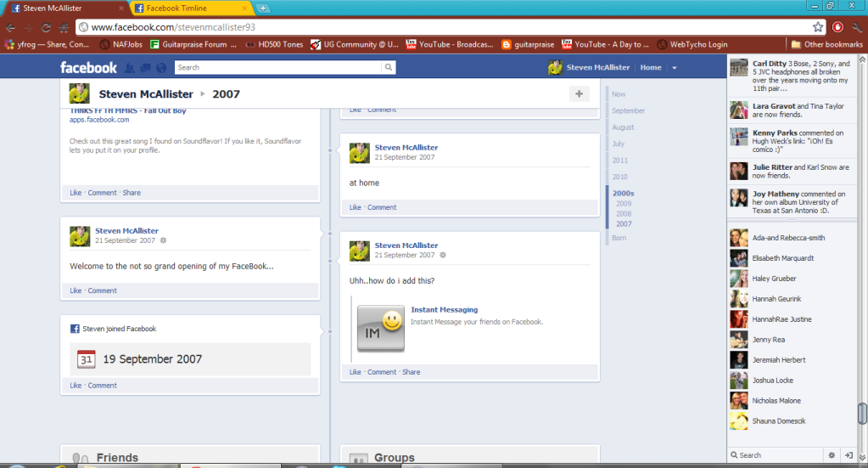
Task: Click the page vertical scrollbar thumb
Action: click(x=862, y=413)
